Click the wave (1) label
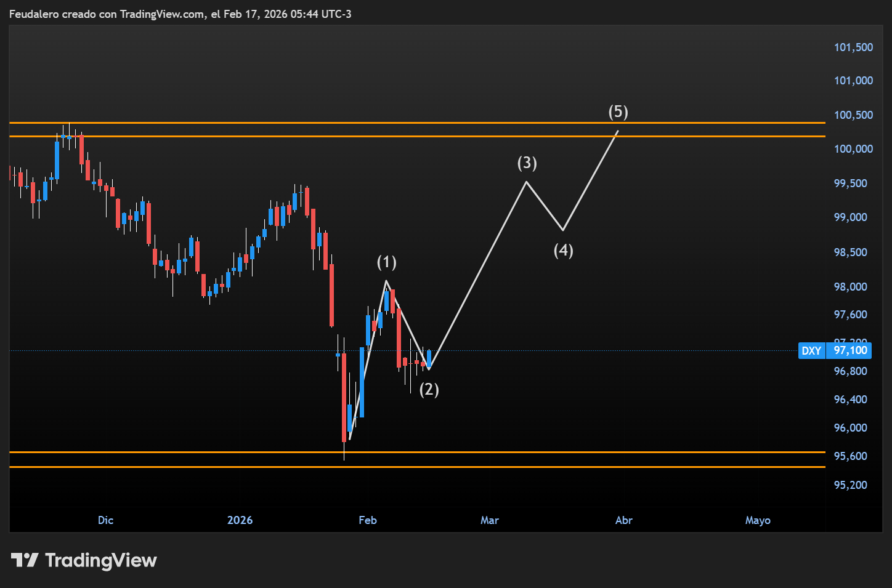The image size is (892, 588). [387, 262]
